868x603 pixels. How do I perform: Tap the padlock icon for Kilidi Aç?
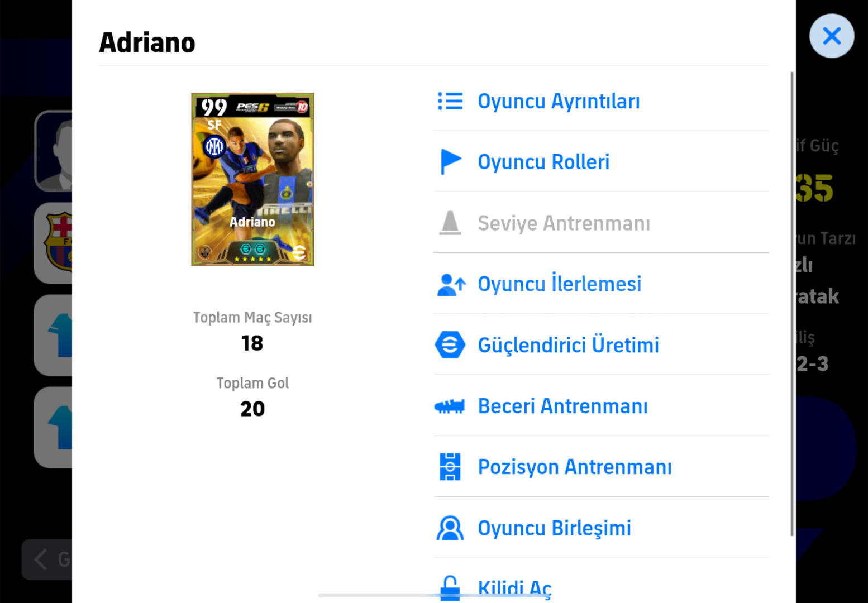450,588
